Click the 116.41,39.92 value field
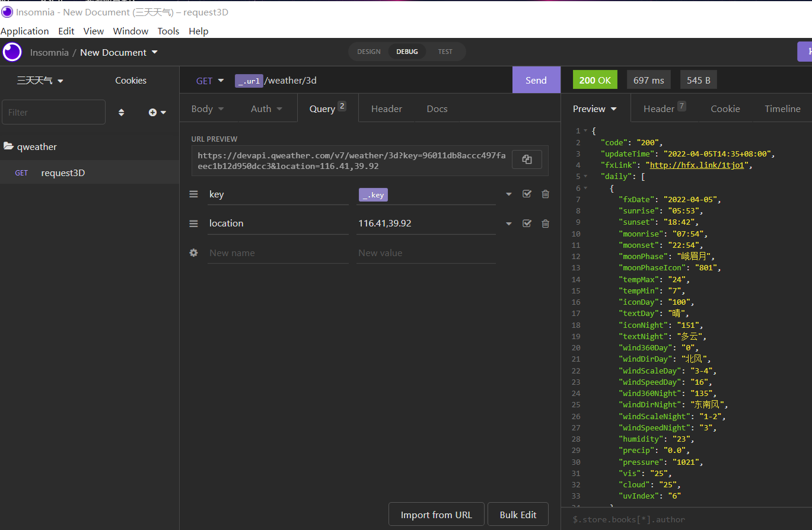Screen dimensions: 812x530 click(426, 224)
